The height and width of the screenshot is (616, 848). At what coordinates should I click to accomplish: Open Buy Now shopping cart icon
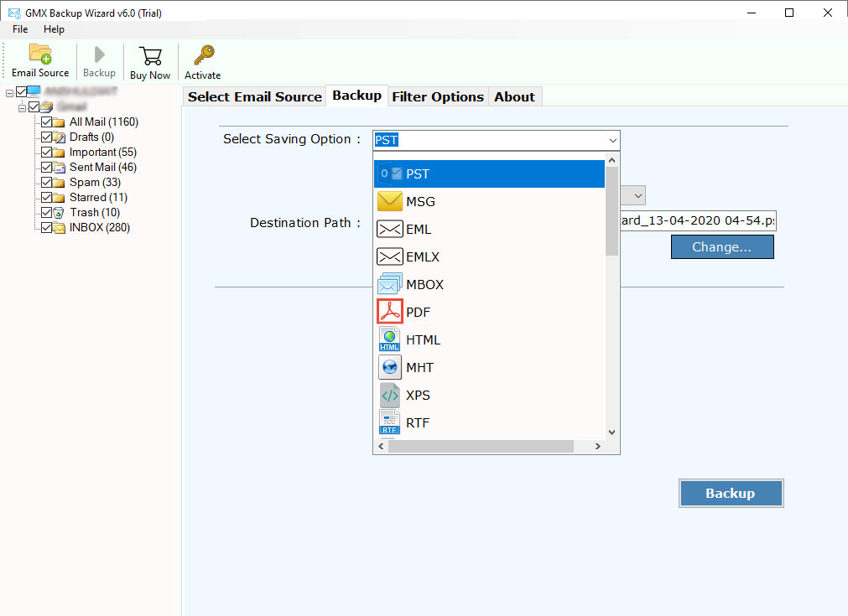pos(150,55)
